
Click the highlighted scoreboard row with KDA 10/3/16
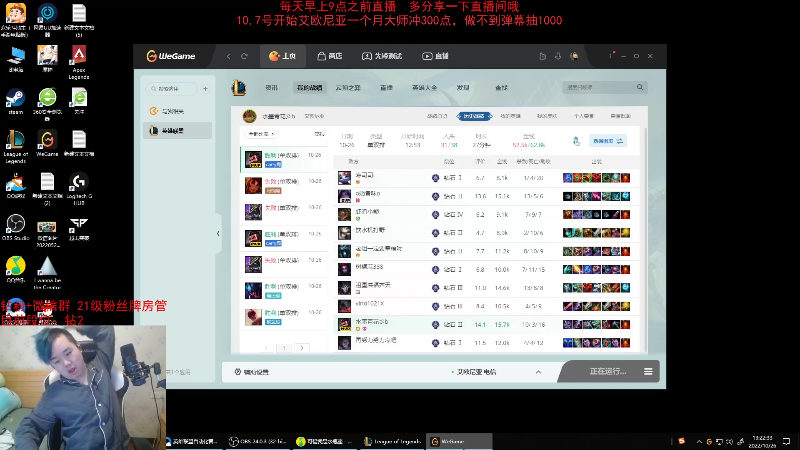tap(488, 324)
